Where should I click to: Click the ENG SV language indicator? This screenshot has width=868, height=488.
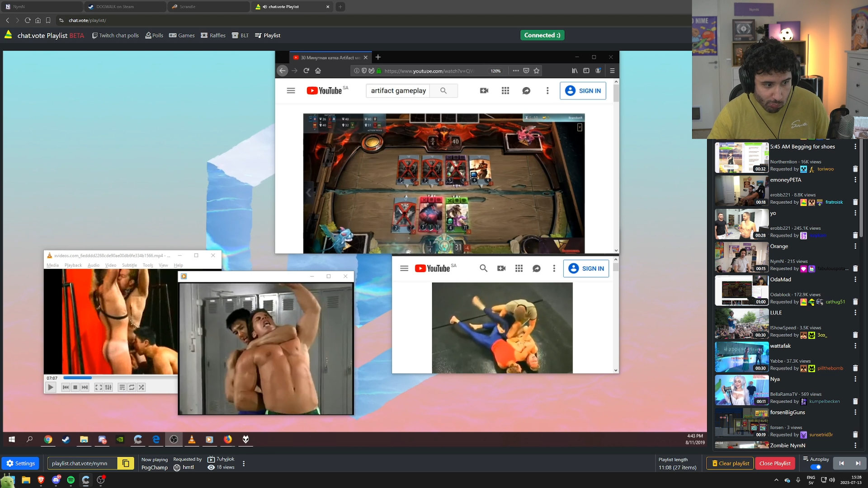point(811,480)
